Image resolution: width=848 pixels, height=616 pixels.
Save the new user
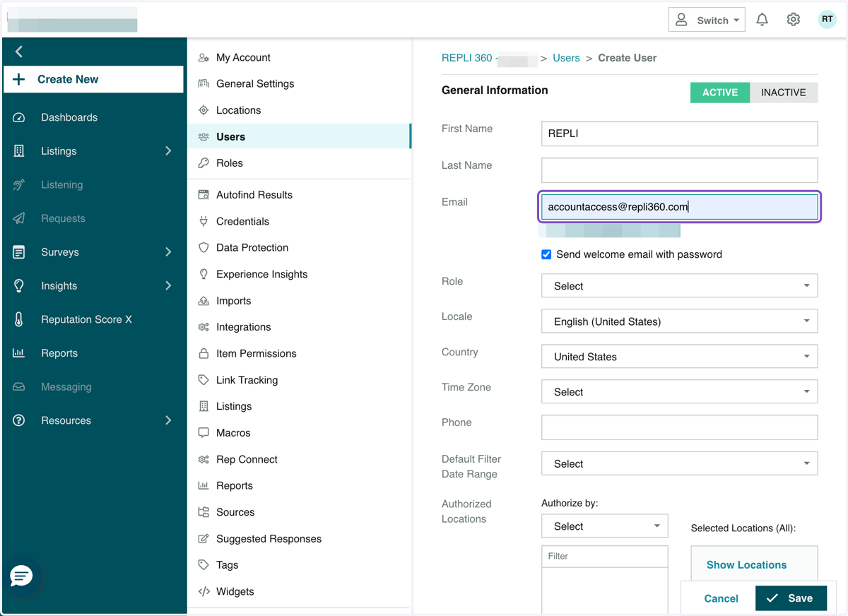point(791,598)
